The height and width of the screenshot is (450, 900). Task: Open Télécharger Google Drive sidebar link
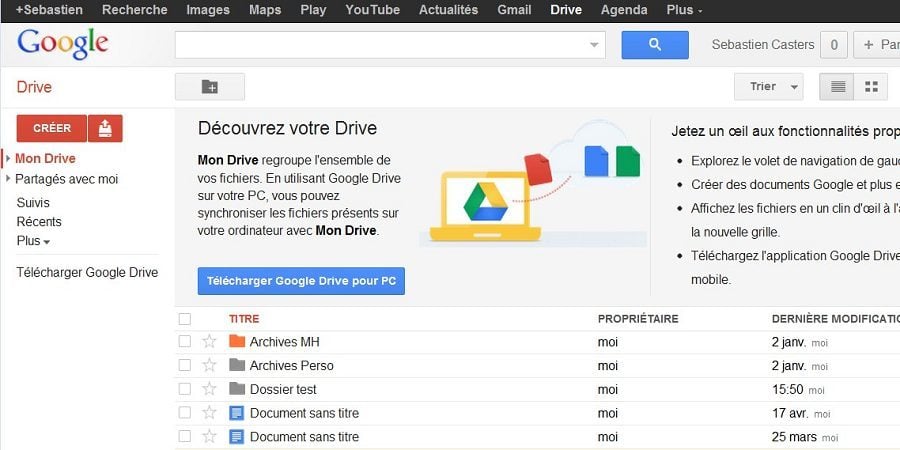(87, 273)
